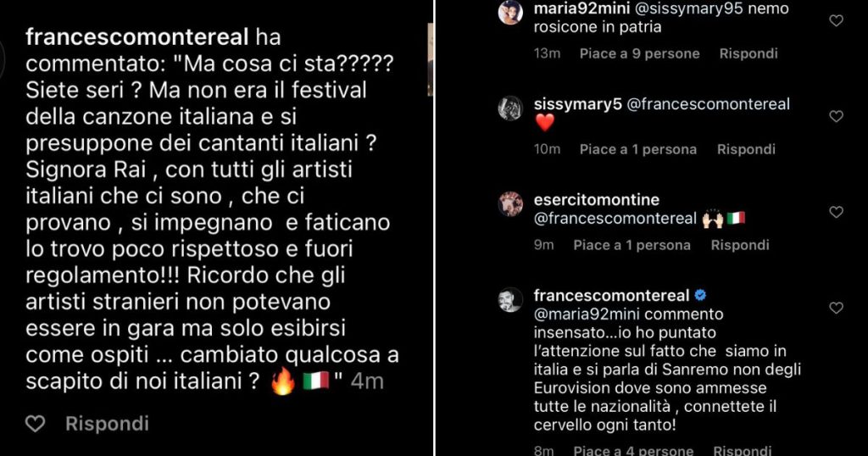This screenshot has height=456, width=868.
Task: Open esercitomontine profile avatar
Action: 509,204
